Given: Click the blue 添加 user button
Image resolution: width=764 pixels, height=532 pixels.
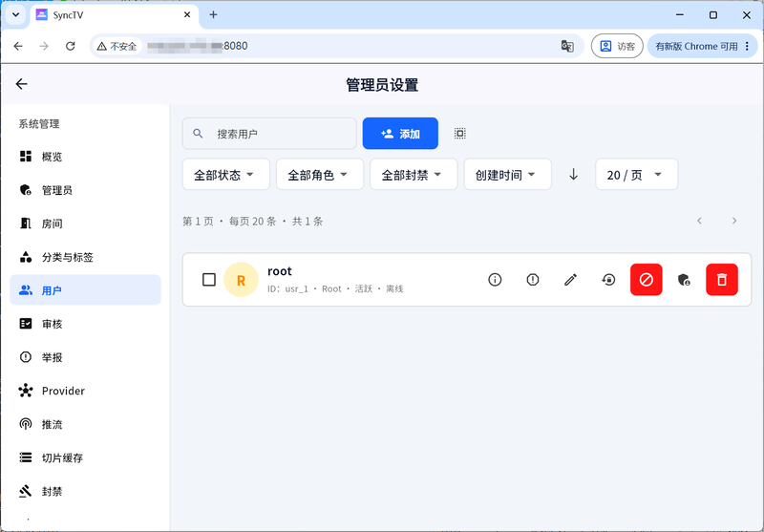Looking at the screenshot, I should tap(400, 134).
